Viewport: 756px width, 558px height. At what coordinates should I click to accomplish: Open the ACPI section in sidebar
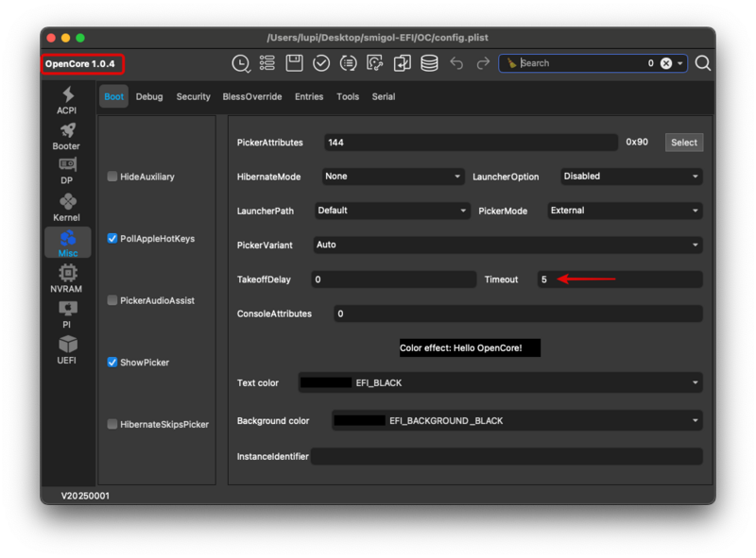point(67,100)
